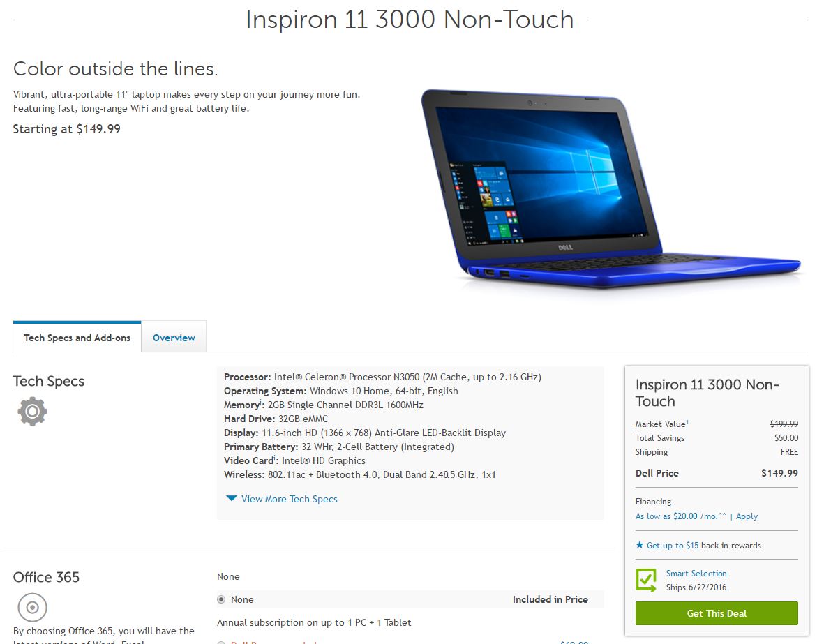Click the Market Value footnote marker
Screen dimensions: 817x644
tap(687, 421)
